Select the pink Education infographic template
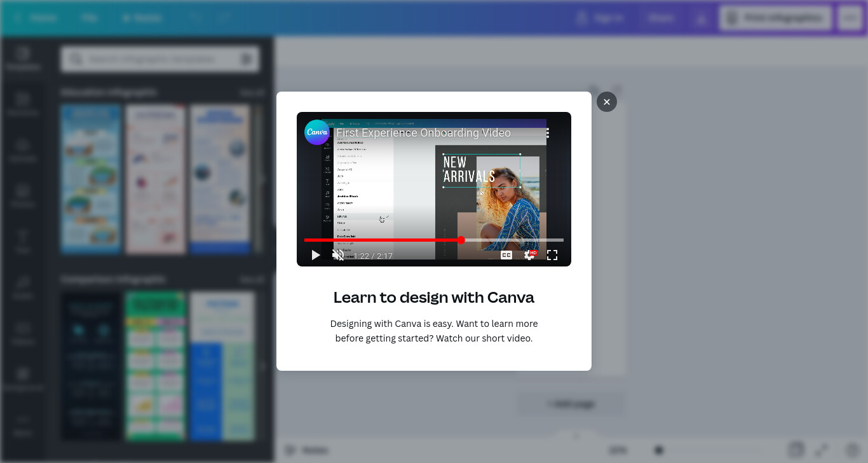868x463 pixels. click(x=156, y=179)
